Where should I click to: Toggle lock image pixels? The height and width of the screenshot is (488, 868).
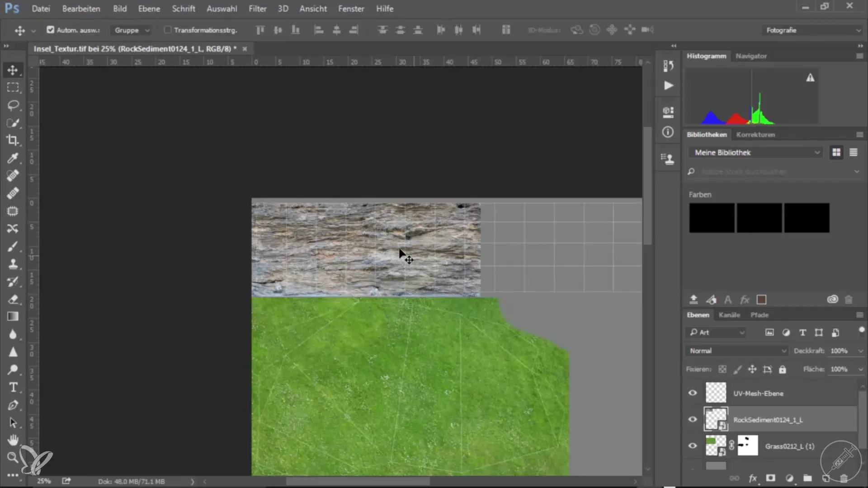pos(737,370)
